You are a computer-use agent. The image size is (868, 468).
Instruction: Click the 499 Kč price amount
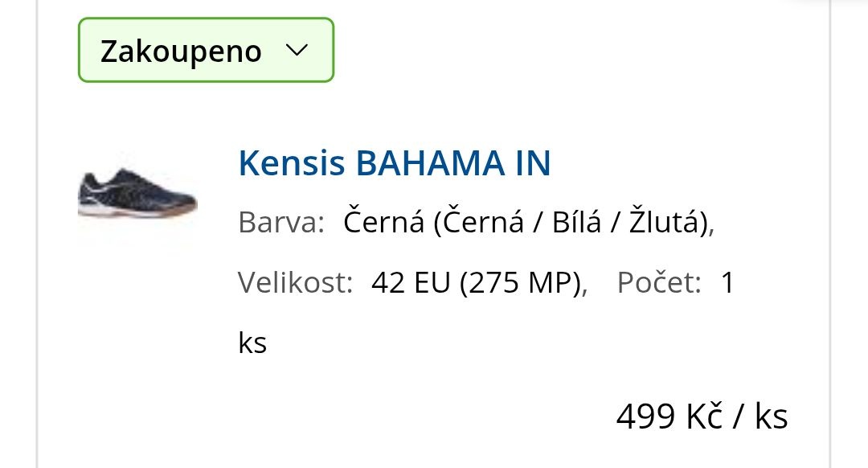click(670, 417)
